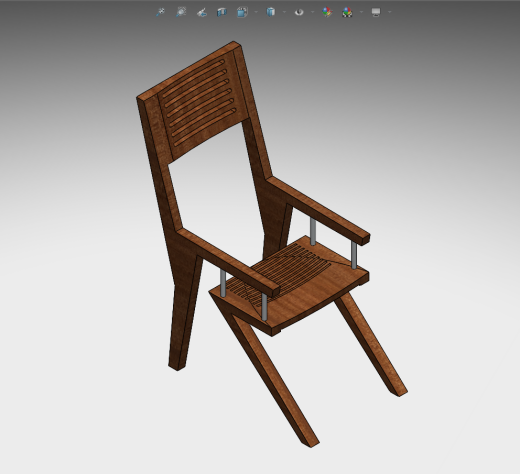Click the Apply Scene icon
Screen dimensions: 520x474
pos(347,12)
